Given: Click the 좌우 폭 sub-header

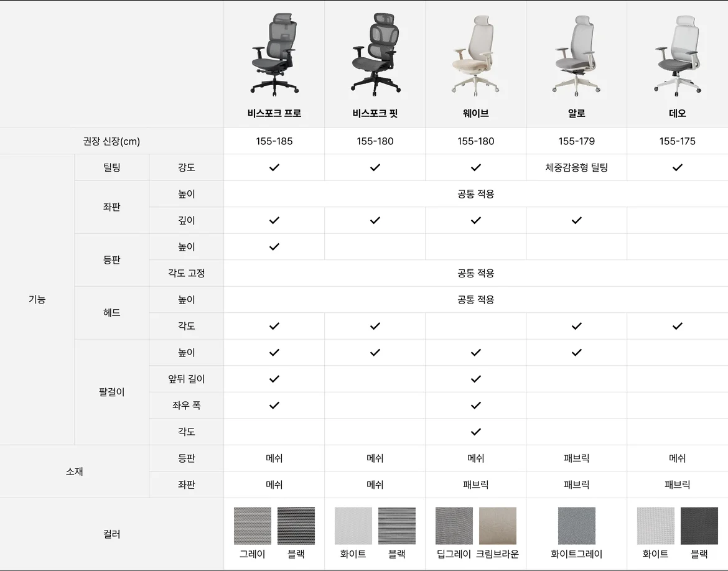Looking at the screenshot, I should click(186, 406).
